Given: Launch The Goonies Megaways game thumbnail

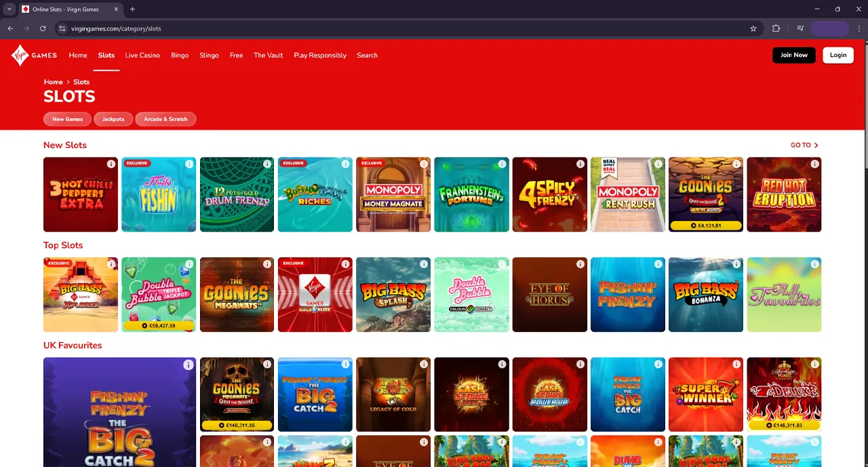Looking at the screenshot, I should click(x=237, y=295).
